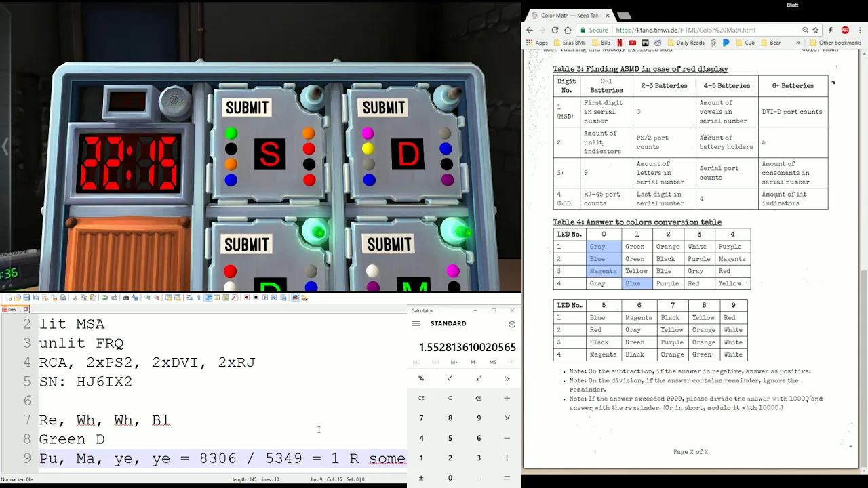This screenshot has width=868, height=488.
Task: Click the Zoom In icon in Notepad++
Action: (x=147, y=298)
